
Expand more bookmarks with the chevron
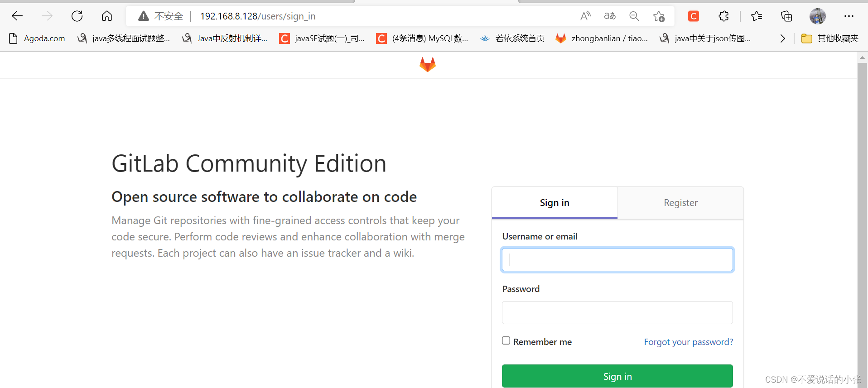coord(782,38)
